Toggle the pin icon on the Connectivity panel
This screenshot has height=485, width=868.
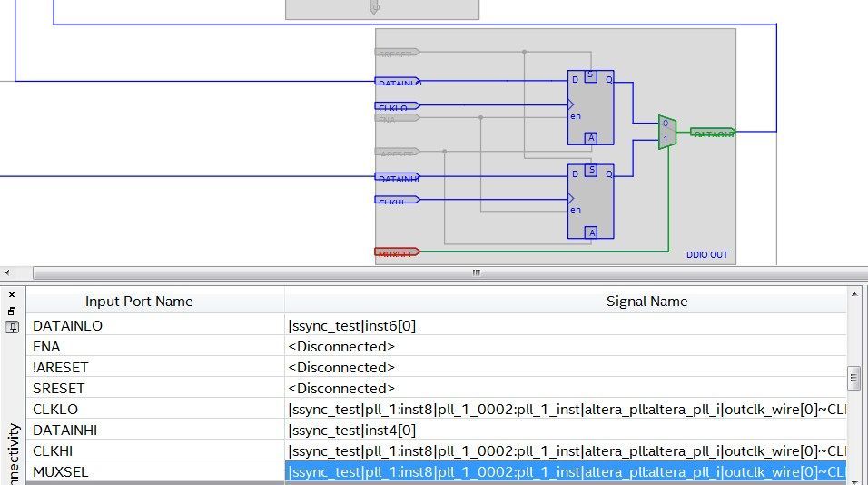point(12,327)
